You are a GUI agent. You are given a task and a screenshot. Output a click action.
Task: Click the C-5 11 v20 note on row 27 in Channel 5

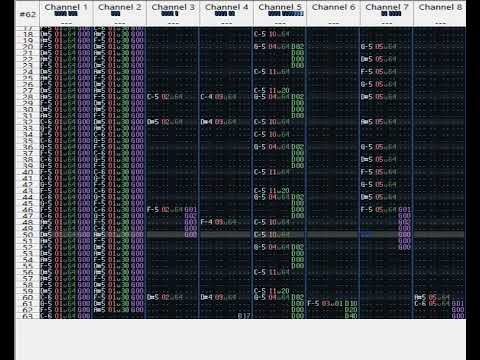272,91
